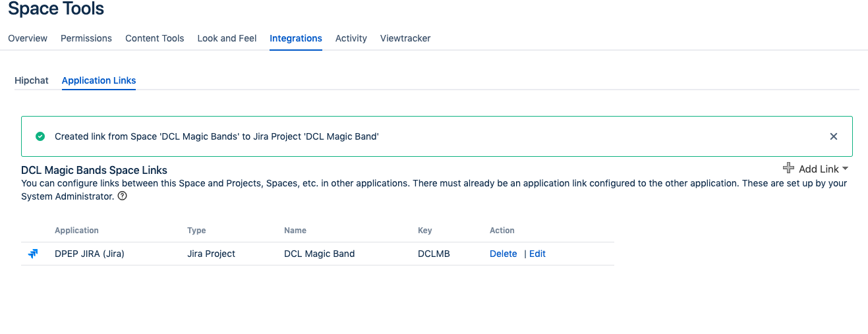Open the Overview tab
Viewport: 868px width, 334px height.
pos(28,38)
